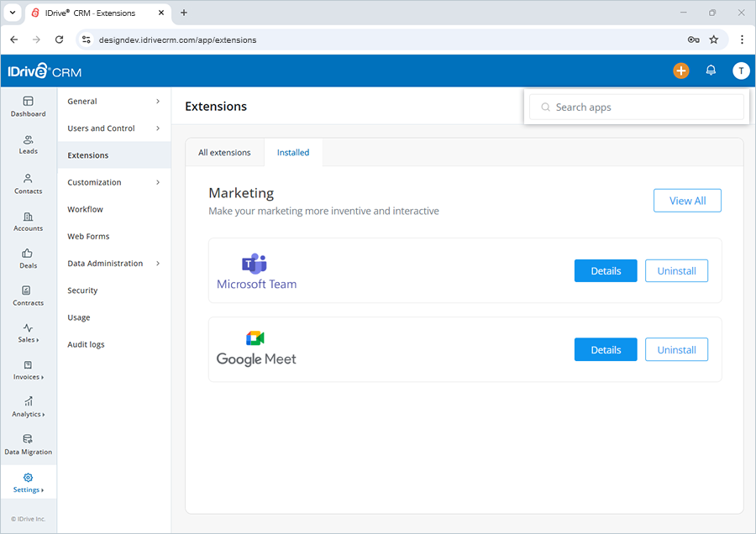The height and width of the screenshot is (534, 756).
Task: Select the Contracts sidebar icon
Action: tap(28, 296)
